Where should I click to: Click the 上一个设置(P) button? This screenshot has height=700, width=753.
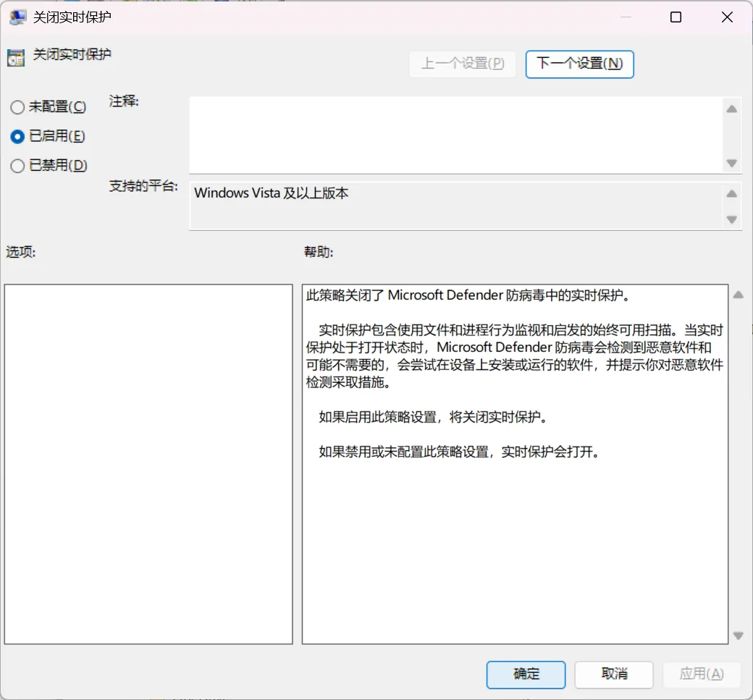[463, 64]
